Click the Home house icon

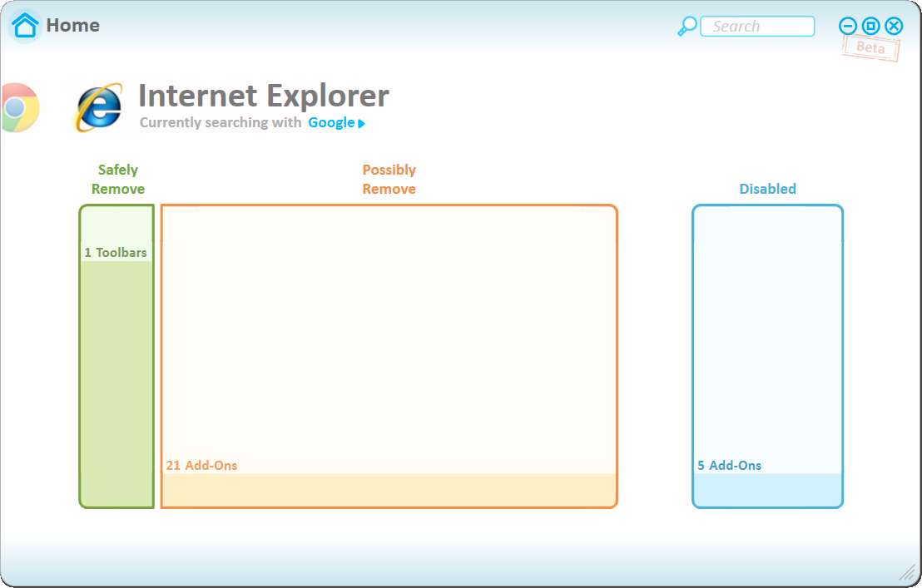click(25, 26)
